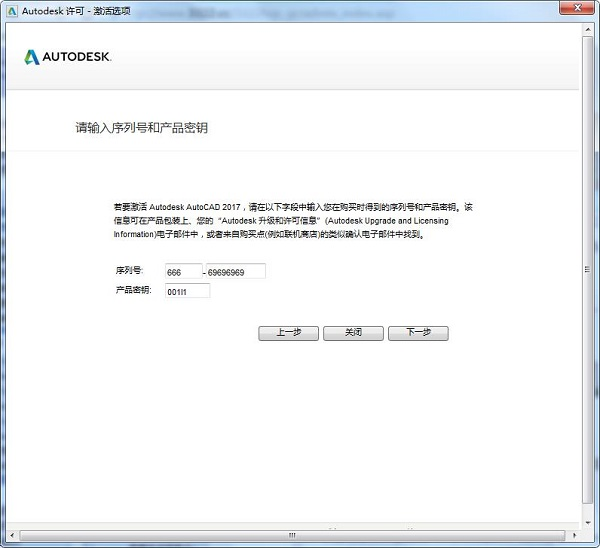Click the 产品密钥 label
The height and width of the screenshot is (548, 600).
coord(133,290)
